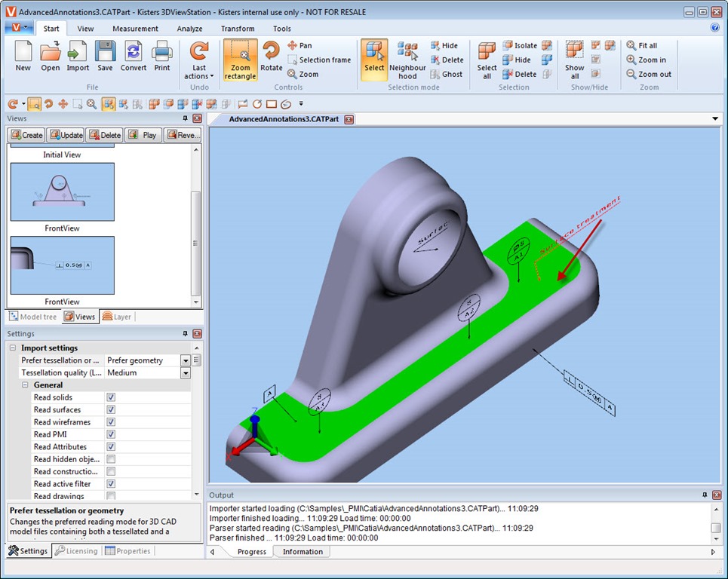The height and width of the screenshot is (579, 728).
Task: Enable the Read drawings checkbox
Action: [111, 496]
